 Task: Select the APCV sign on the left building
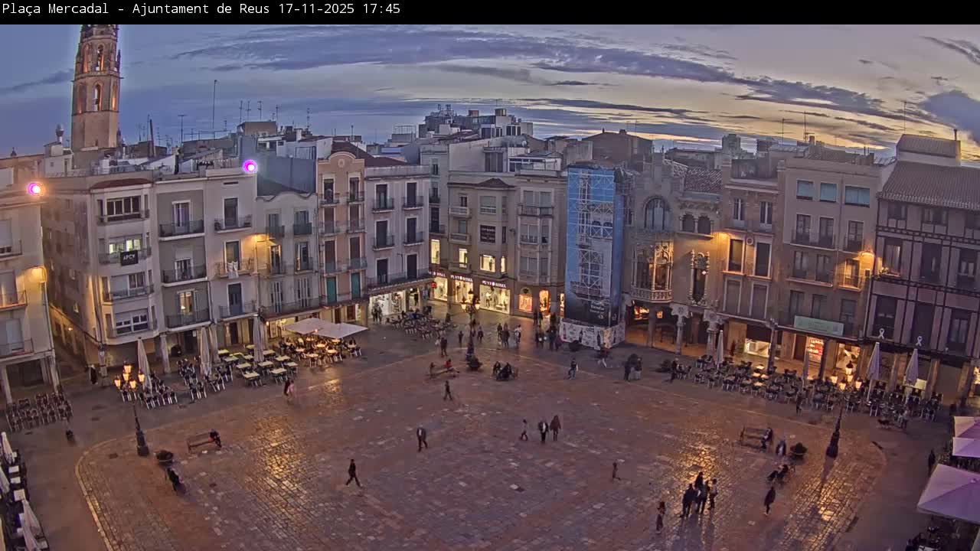tap(129, 258)
